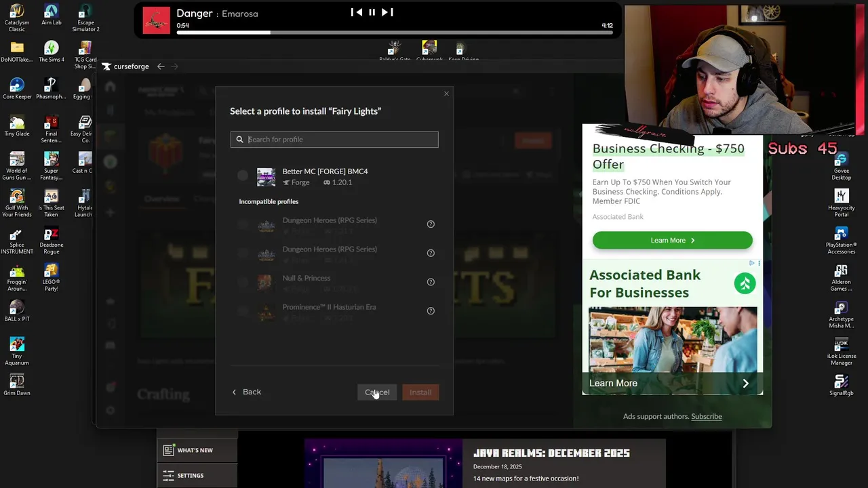The height and width of the screenshot is (488, 868).
Task: Open TCG Card Shop Simulator desktop icon
Action: [x=85, y=55]
